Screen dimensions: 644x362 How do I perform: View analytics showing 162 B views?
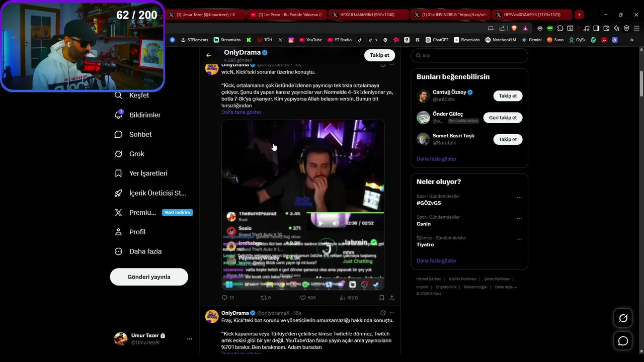pos(349,298)
